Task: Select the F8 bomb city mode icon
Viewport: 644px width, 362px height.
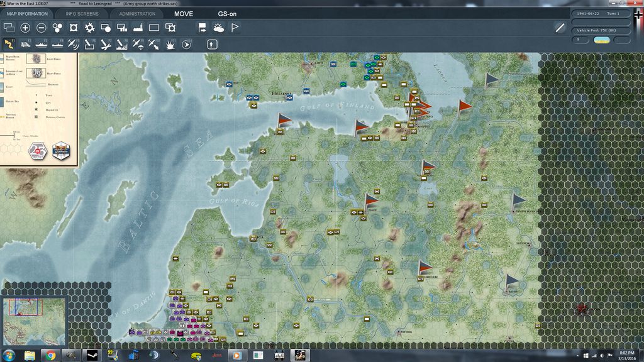Action: (x=122, y=44)
